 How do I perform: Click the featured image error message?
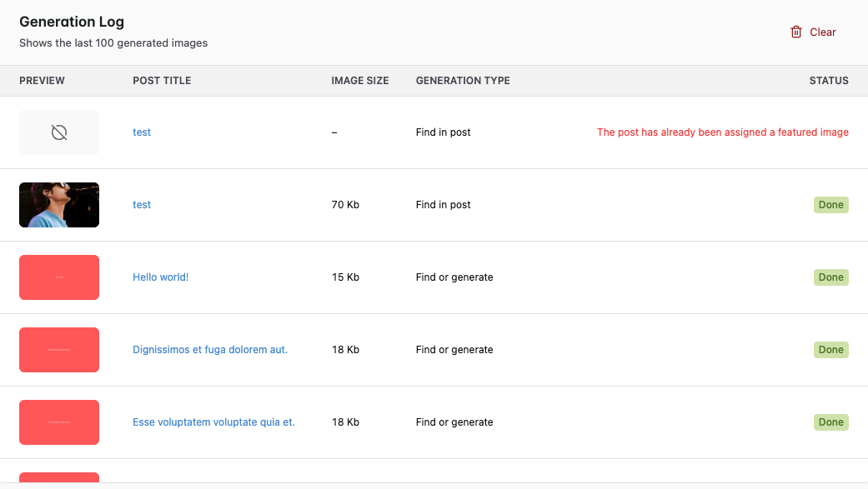tap(722, 132)
